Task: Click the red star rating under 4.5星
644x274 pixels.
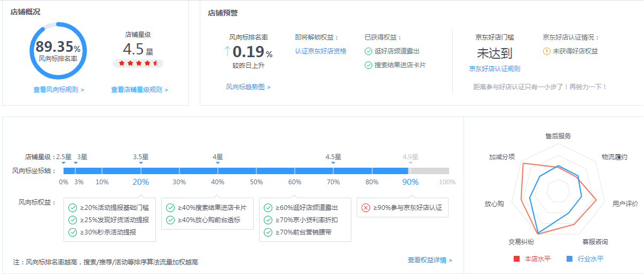Action: coord(138,64)
